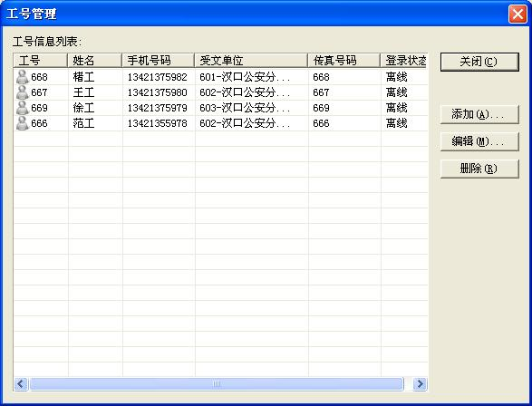Open the 添加(A)... dialog
532x406 pixels.
(x=479, y=114)
